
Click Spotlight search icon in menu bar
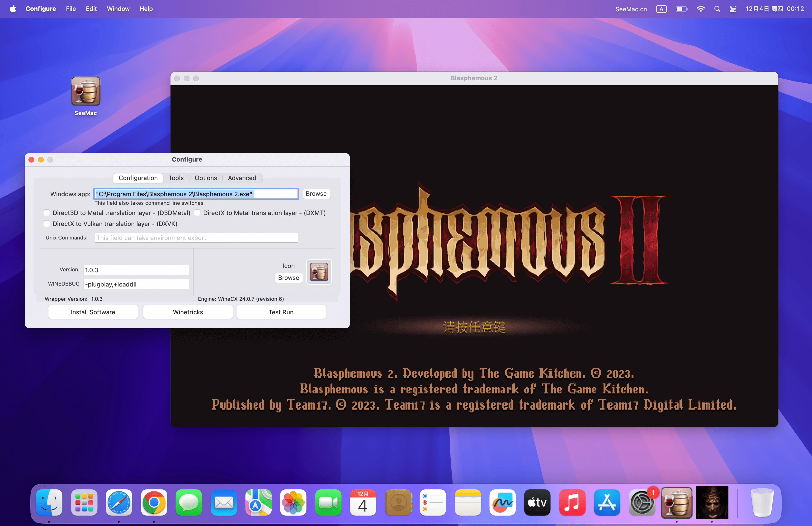click(x=717, y=9)
